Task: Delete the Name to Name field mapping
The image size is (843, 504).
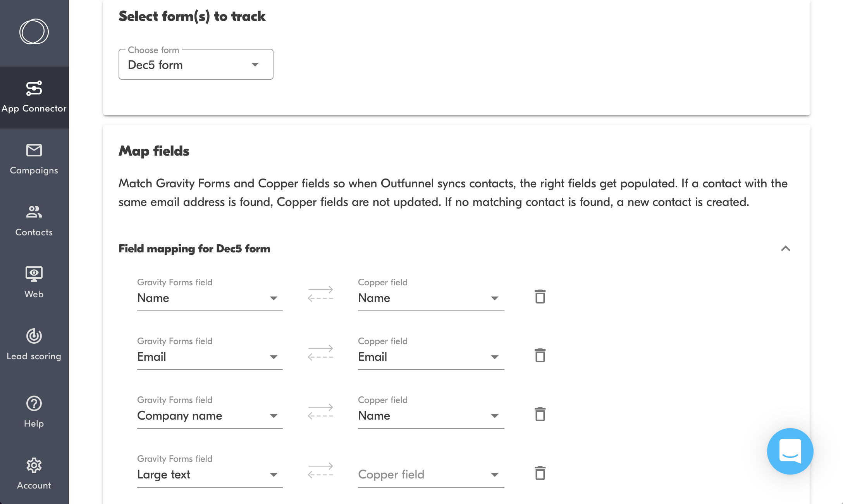Action: pyautogui.click(x=540, y=297)
